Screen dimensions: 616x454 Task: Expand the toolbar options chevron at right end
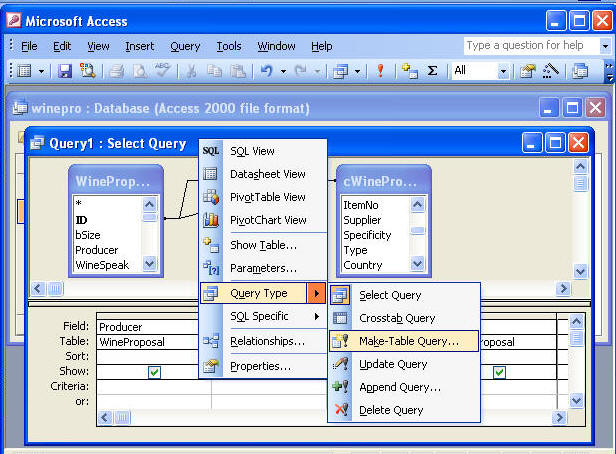click(x=609, y=71)
